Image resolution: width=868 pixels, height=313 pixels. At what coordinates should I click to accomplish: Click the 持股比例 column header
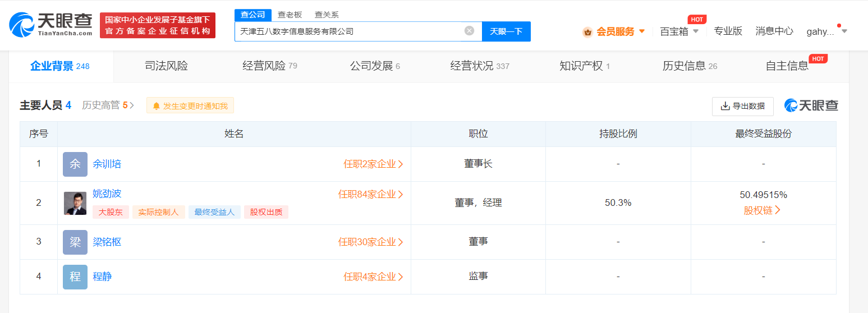[x=618, y=134]
